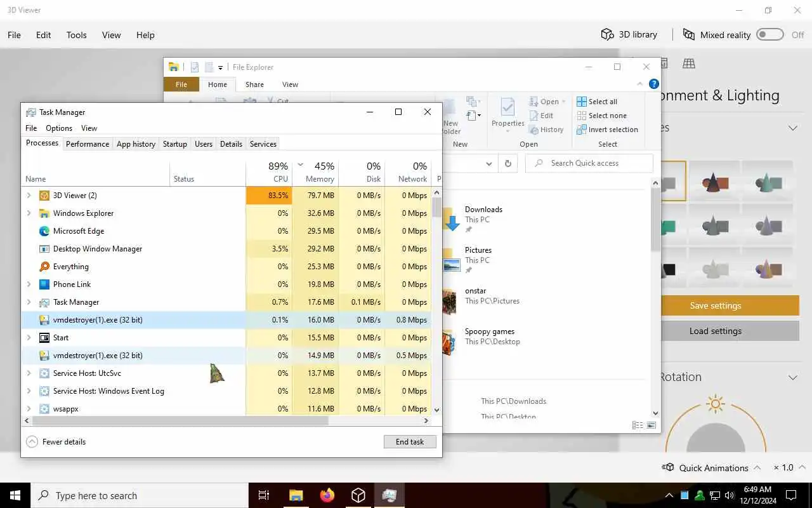Switch to the App history tab
Screen dimensions: 812x508
tap(136, 144)
